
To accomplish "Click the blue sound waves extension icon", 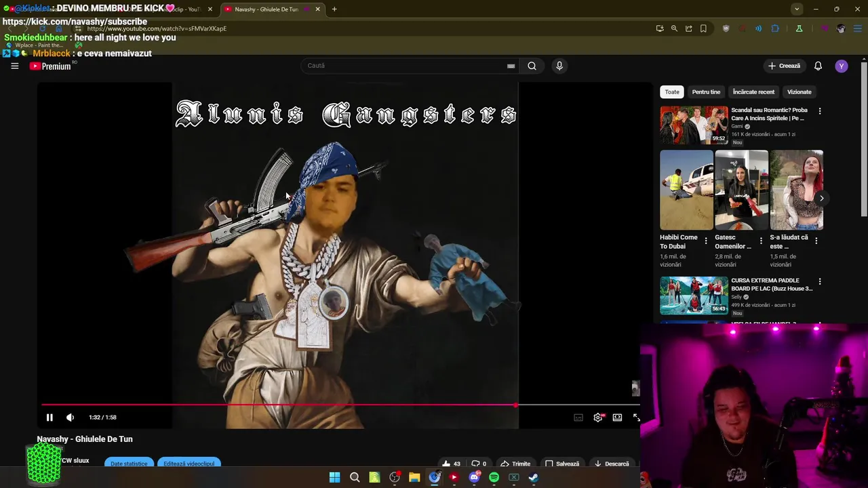I will [758, 28].
